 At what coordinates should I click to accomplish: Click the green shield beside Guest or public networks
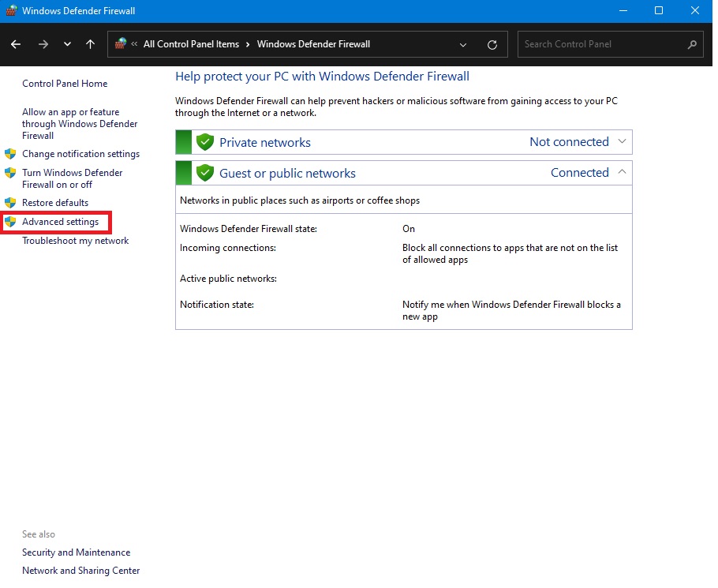[x=205, y=173]
